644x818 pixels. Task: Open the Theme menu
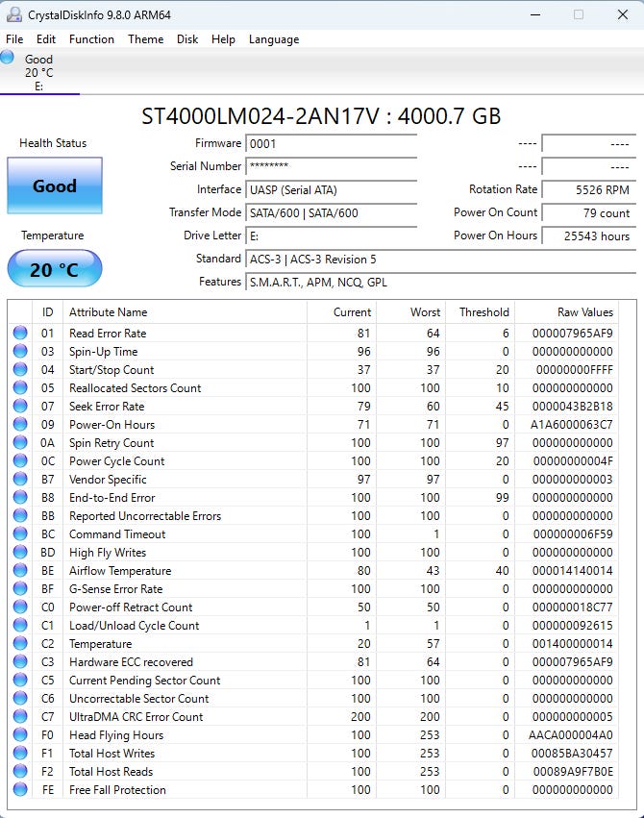pos(145,39)
